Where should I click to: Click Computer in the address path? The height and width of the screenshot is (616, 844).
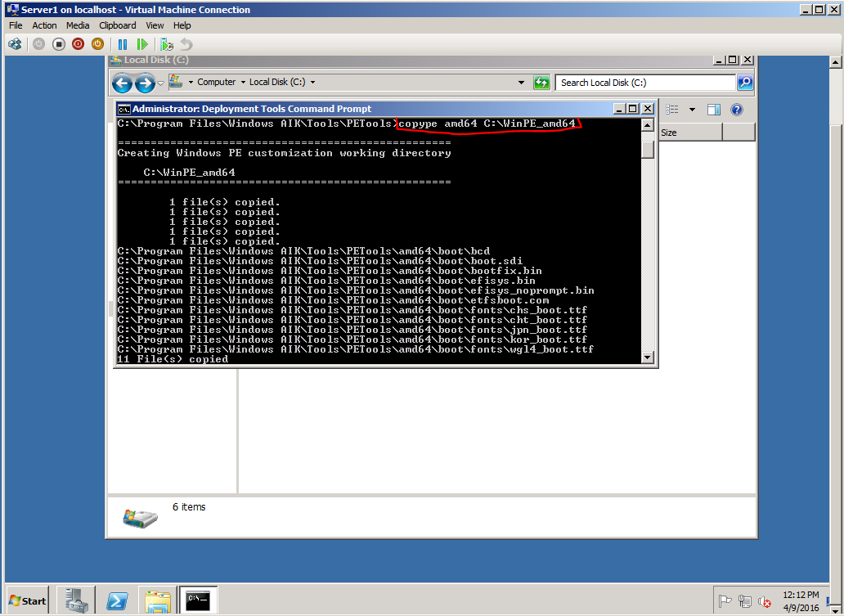tap(217, 82)
